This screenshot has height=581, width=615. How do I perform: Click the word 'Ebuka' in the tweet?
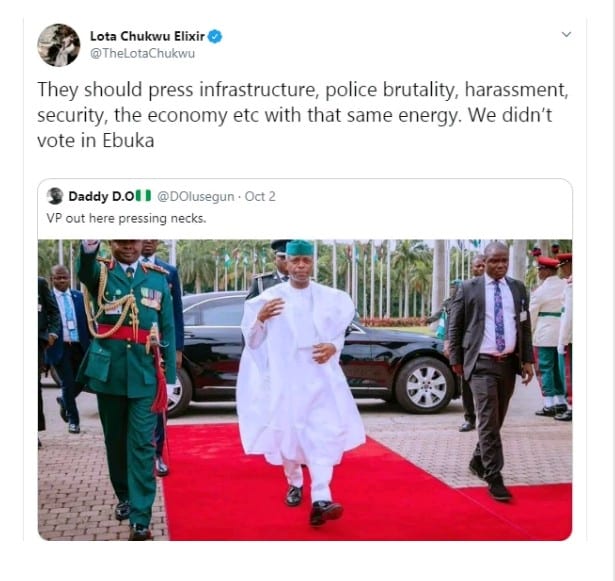point(128,140)
